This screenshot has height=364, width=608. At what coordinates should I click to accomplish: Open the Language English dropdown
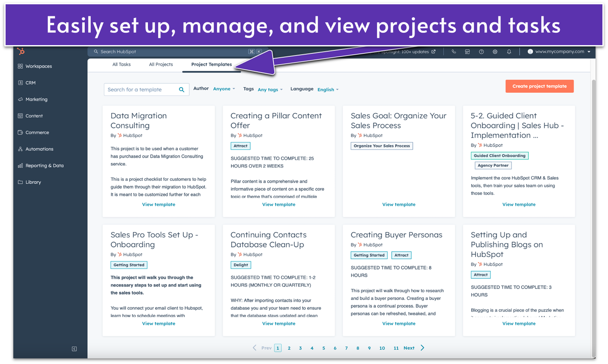pyautogui.click(x=328, y=90)
